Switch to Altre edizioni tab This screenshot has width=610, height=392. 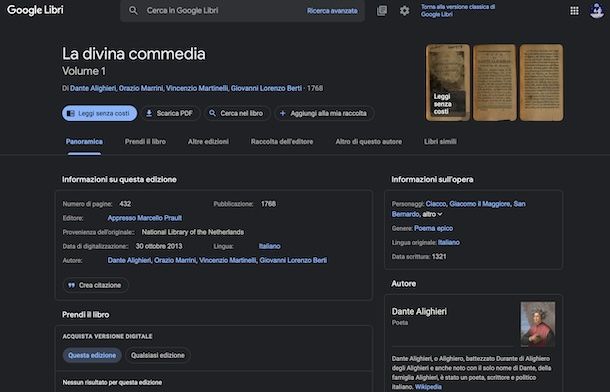pyautogui.click(x=208, y=142)
